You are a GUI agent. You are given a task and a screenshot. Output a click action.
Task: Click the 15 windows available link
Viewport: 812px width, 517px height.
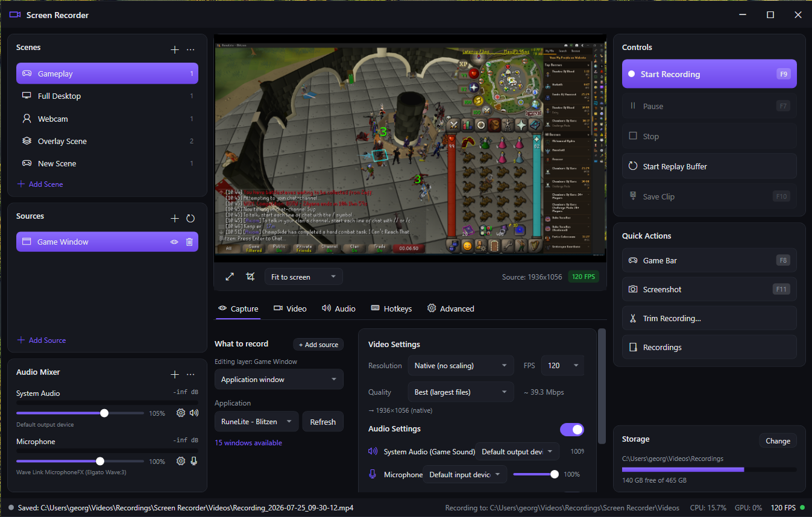pyautogui.click(x=248, y=443)
